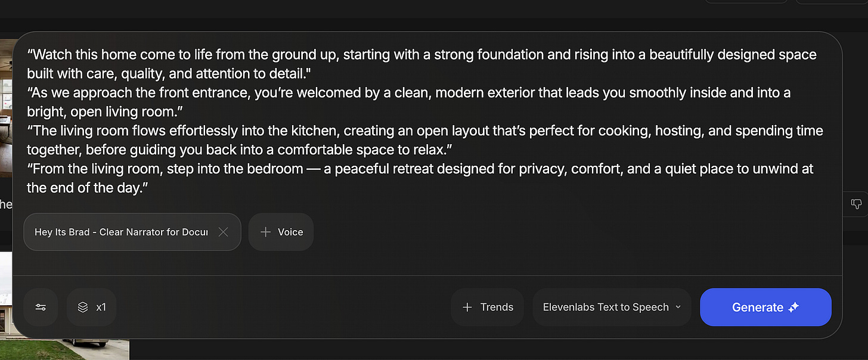Click the plus icon beside Trends
Image resolution: width=868 pixels, height=360 pixels.
pos(467,306)
